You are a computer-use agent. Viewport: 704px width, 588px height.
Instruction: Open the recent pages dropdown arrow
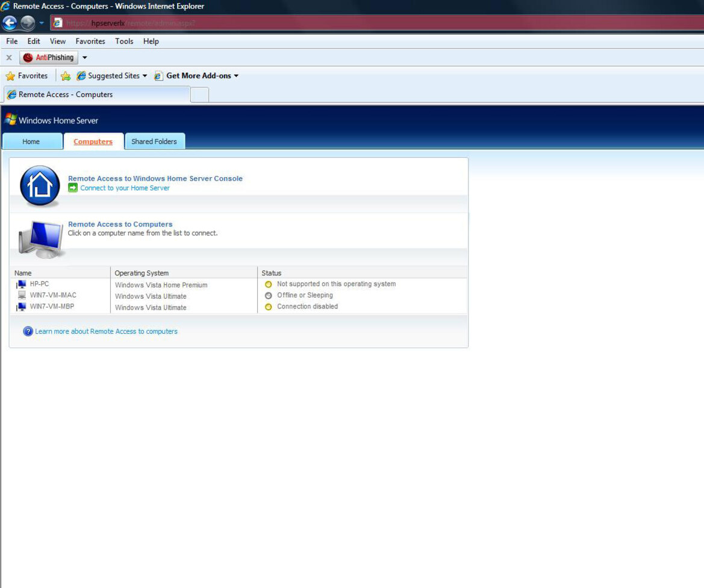coord(42,23)
